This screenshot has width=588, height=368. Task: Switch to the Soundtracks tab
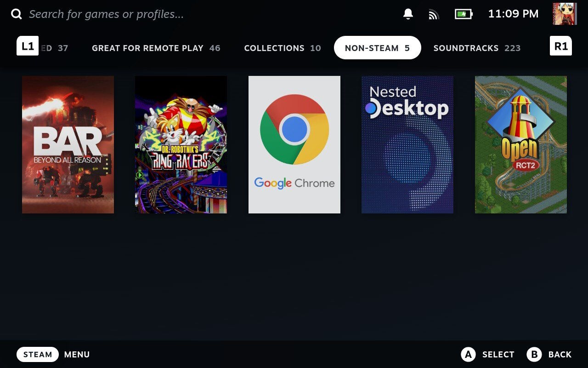[x=477, y=48]
